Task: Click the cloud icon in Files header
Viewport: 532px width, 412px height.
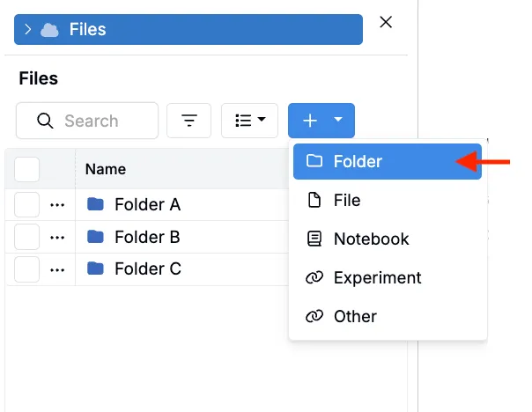Action: [50, 29]
